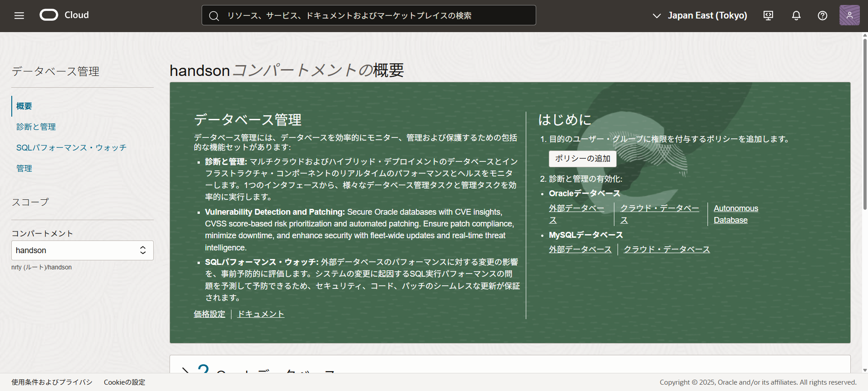
Task: Open 管理 in the sidebar
Action: click(24, 169)
